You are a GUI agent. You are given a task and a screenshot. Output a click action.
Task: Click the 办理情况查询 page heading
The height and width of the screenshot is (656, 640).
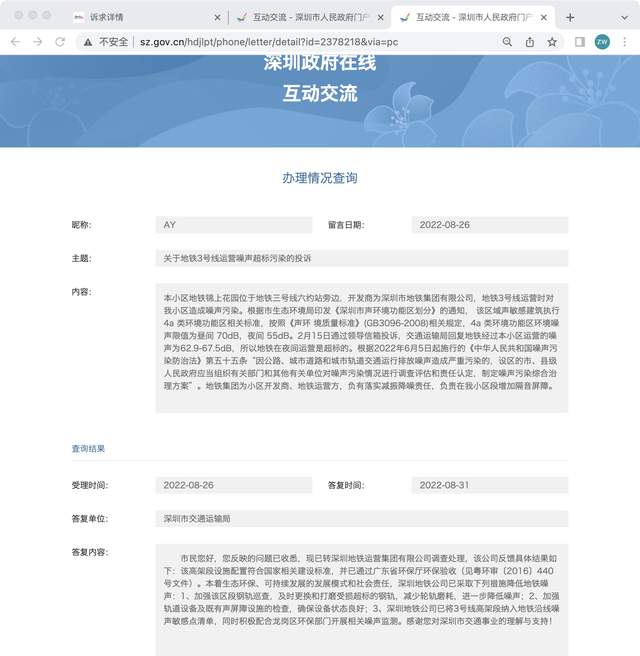pos(320,178)
